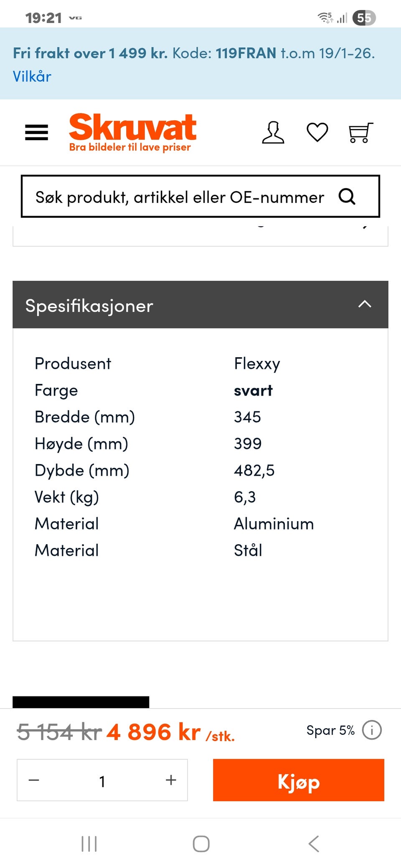Click the Spesifikasjoner header title
This screenshot has width=401, height=868.
89,306
